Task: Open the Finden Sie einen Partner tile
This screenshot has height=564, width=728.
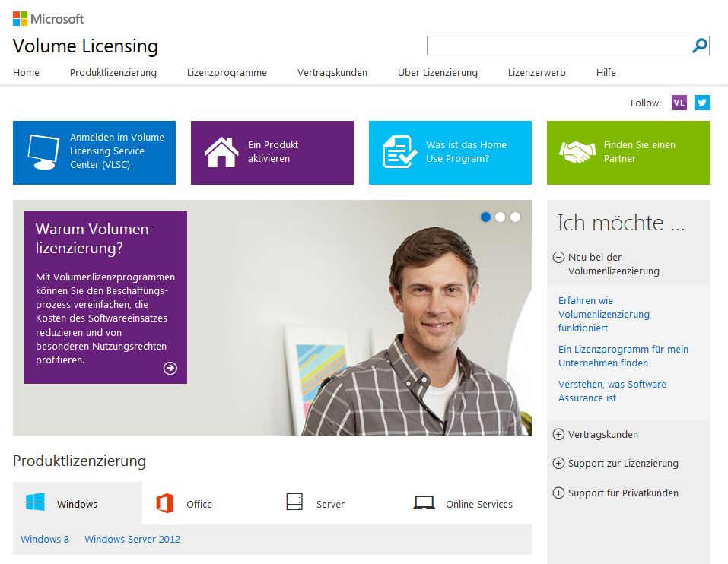Action: pyautogui.click(x=628, y=153)
